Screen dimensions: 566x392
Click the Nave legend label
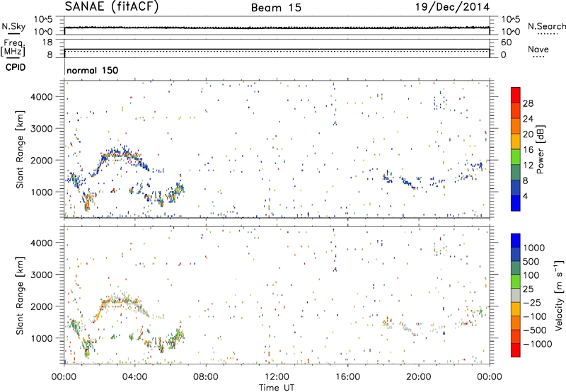click(538, 49)
